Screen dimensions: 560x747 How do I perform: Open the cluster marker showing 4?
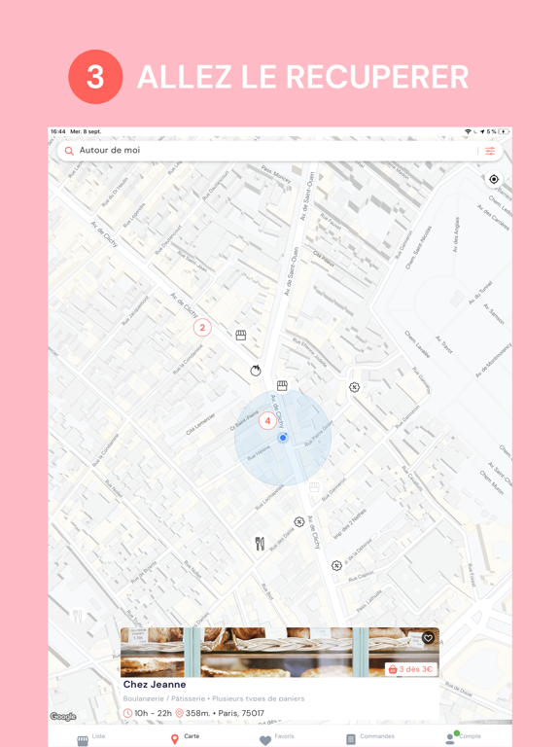pos(267,421)
